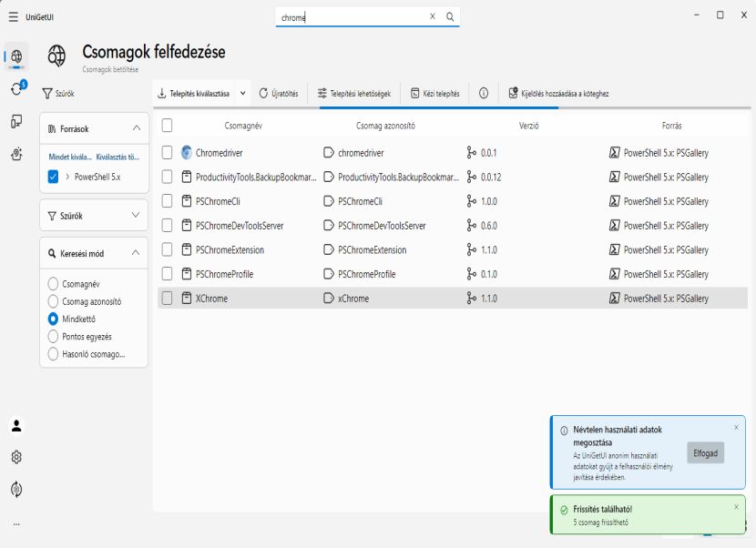
Task: Click the Chromedriver package icon
Action: coord(187,153)
